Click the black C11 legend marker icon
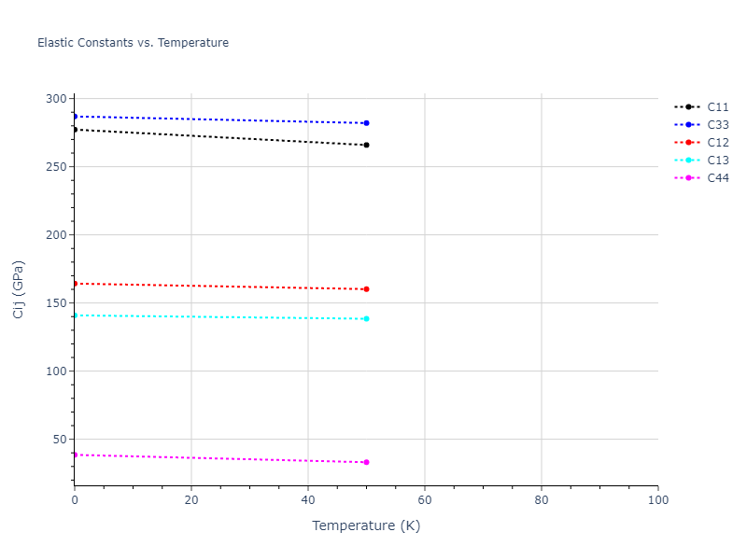This screenshot has width=747, height=560. pyautogui.click(x=688, y=107)
